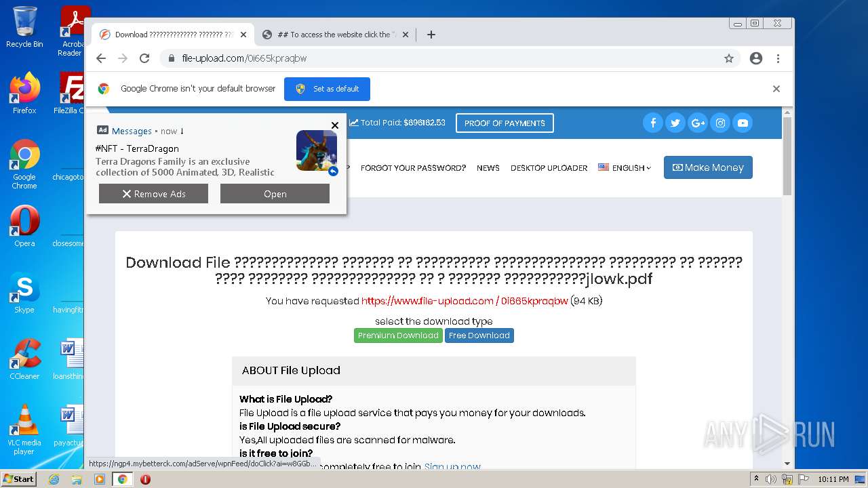Viewport: 868px width, 488px height.
Task: Reload the file-upload page
Action: pyautogui.click(x=144, y=58)
